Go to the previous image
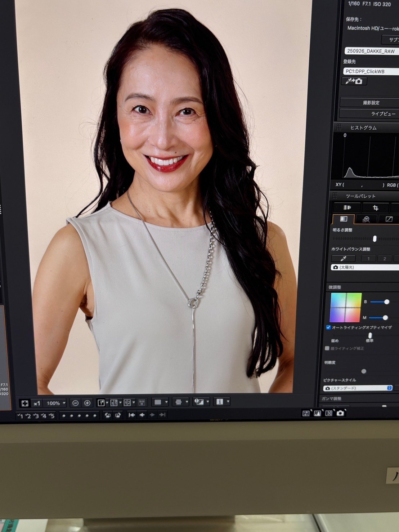Viewport: 399px width, 532px height. click(x=142, y=415)
